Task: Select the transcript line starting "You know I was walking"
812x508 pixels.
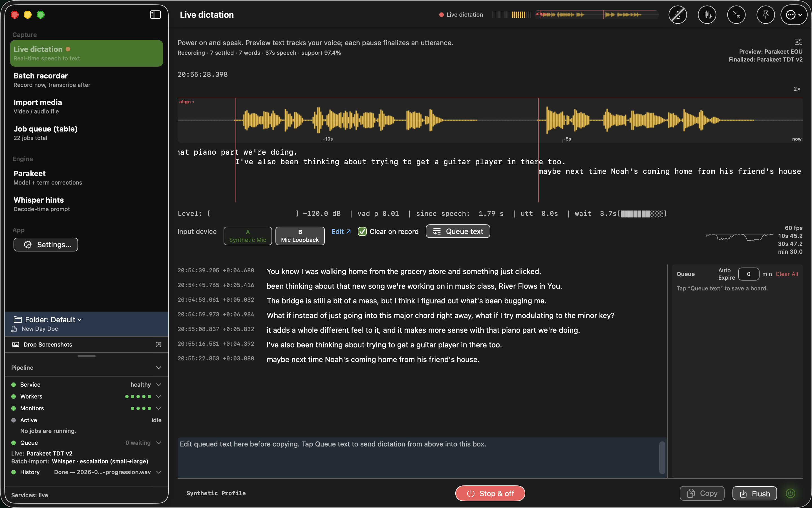Action: (404, 271)
